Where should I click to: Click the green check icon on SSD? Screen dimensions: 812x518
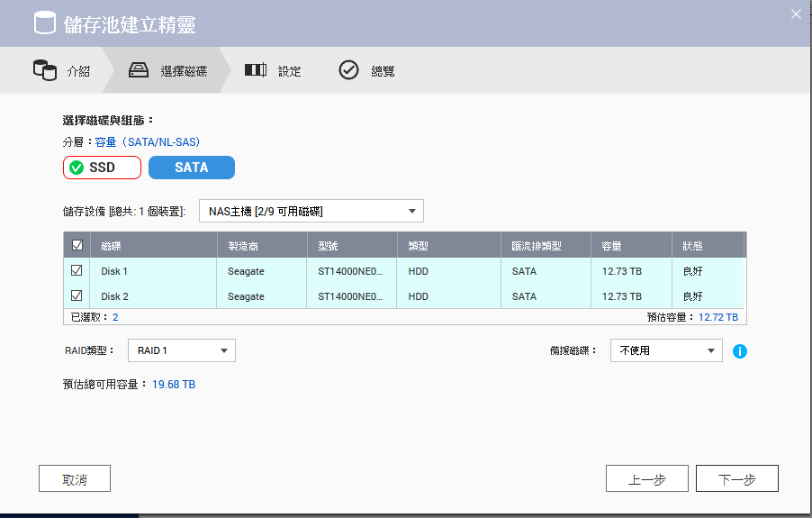[77, 168]
